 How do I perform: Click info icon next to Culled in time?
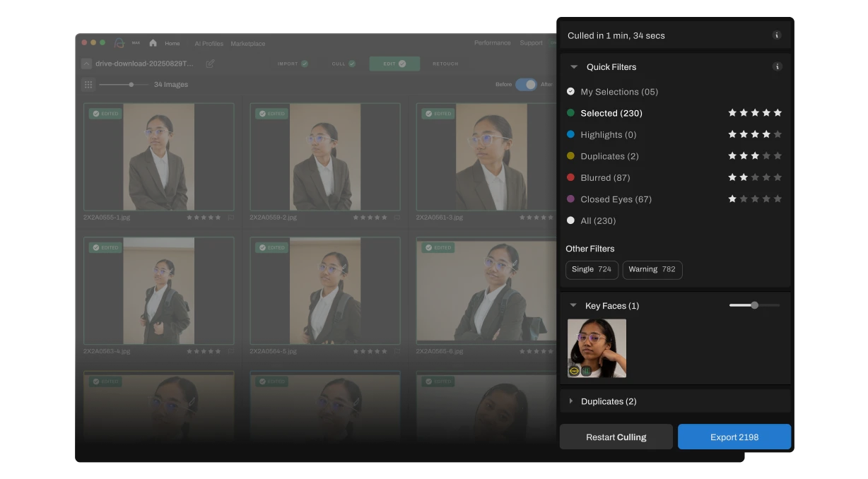click(777, 35)
